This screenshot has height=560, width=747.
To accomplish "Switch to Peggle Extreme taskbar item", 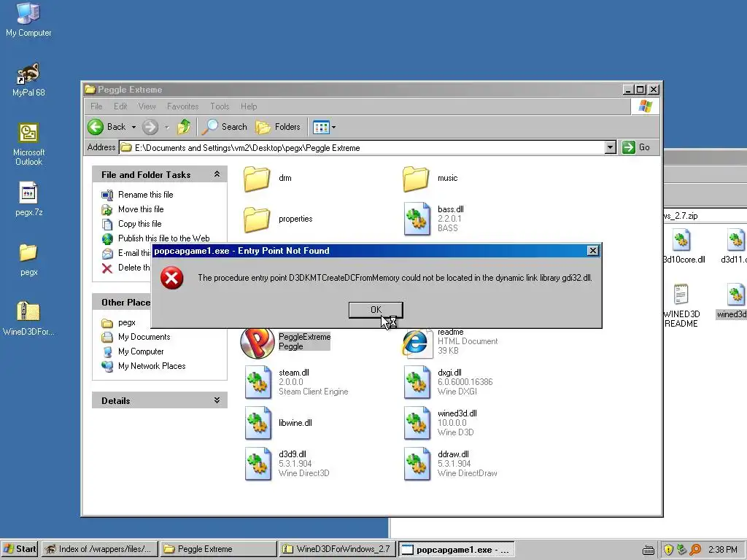I will point(218,549).
